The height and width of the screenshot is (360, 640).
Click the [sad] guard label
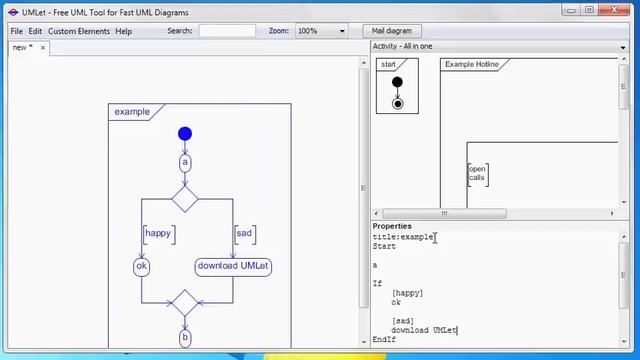[x=245, y=234]
